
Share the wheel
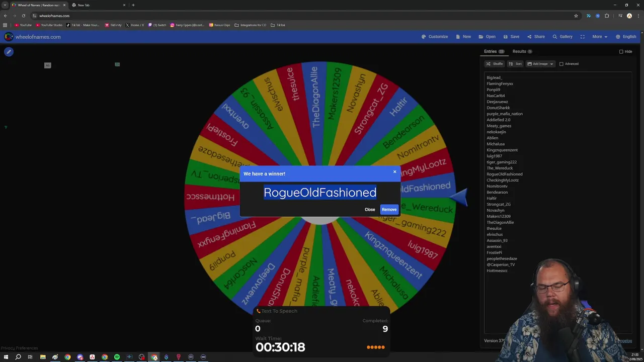(536, 37)
